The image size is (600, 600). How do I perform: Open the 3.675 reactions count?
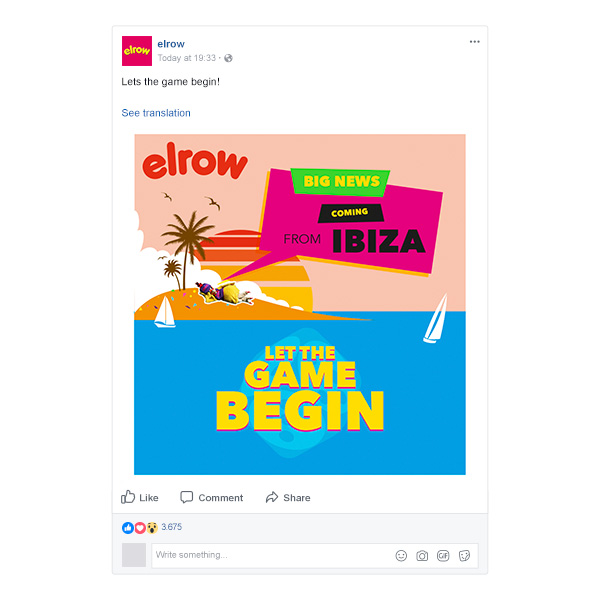171,527
